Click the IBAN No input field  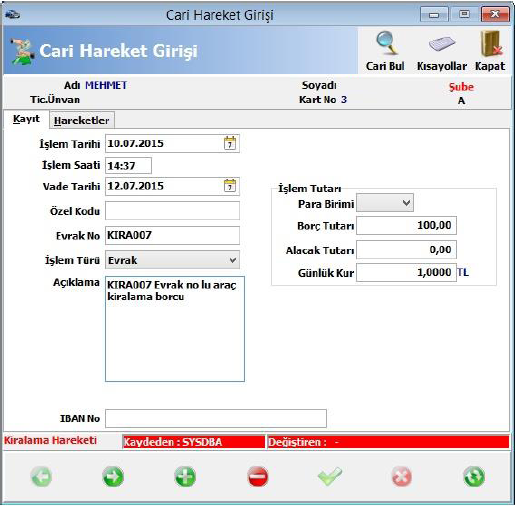216,418
